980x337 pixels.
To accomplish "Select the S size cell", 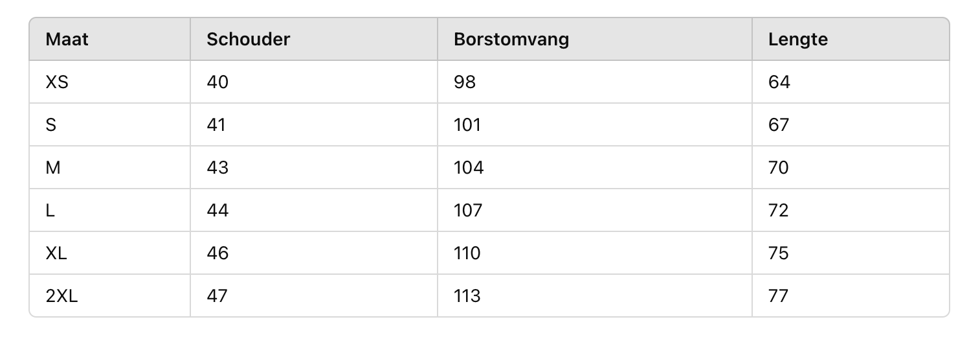I will (51, 125).
